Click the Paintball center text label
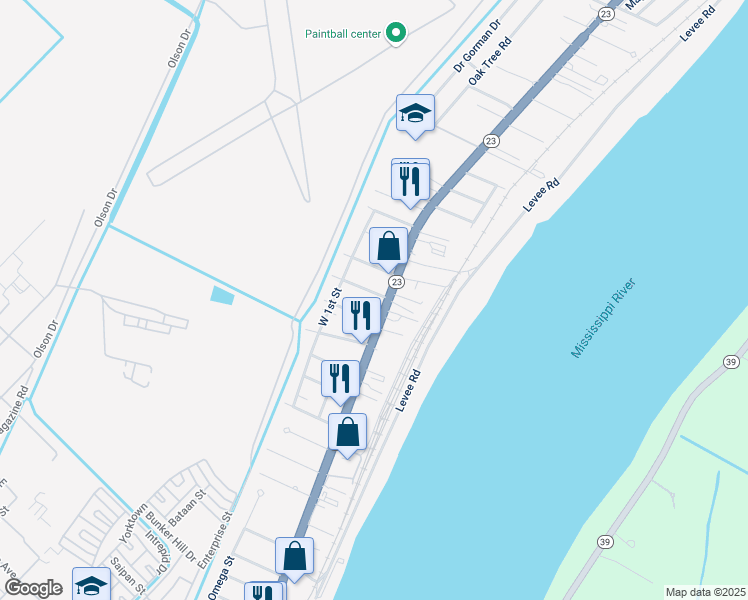Screen dimensions: 748x600 (x=343, y=34)
